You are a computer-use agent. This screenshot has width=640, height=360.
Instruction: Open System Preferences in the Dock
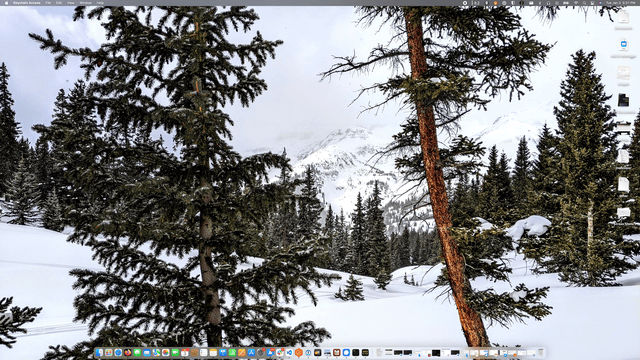coord(261,352)
